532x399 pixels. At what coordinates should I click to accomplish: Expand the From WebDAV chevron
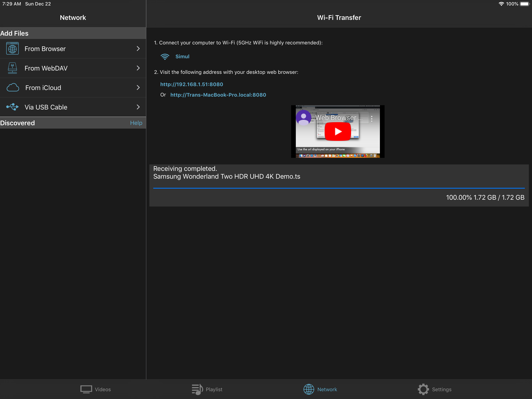pyautogui.click(x=138, y=68)
